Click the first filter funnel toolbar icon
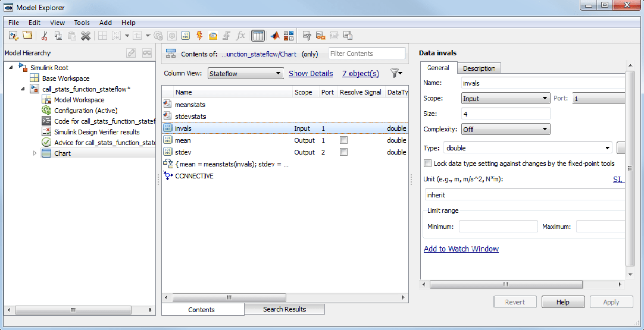644x330 pixels. coord(307,36)
